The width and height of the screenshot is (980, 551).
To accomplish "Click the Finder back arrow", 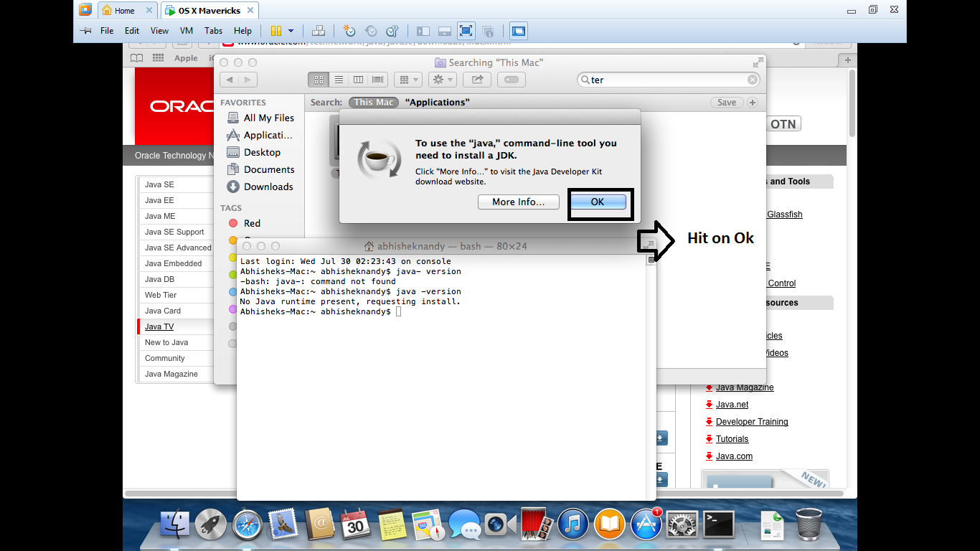I will [230, 80].
